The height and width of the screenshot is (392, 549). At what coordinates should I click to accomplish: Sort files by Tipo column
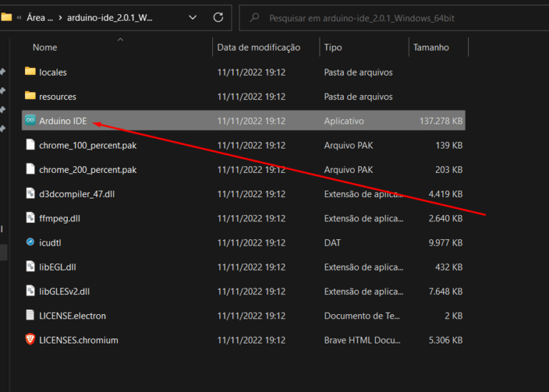point(333,47)
